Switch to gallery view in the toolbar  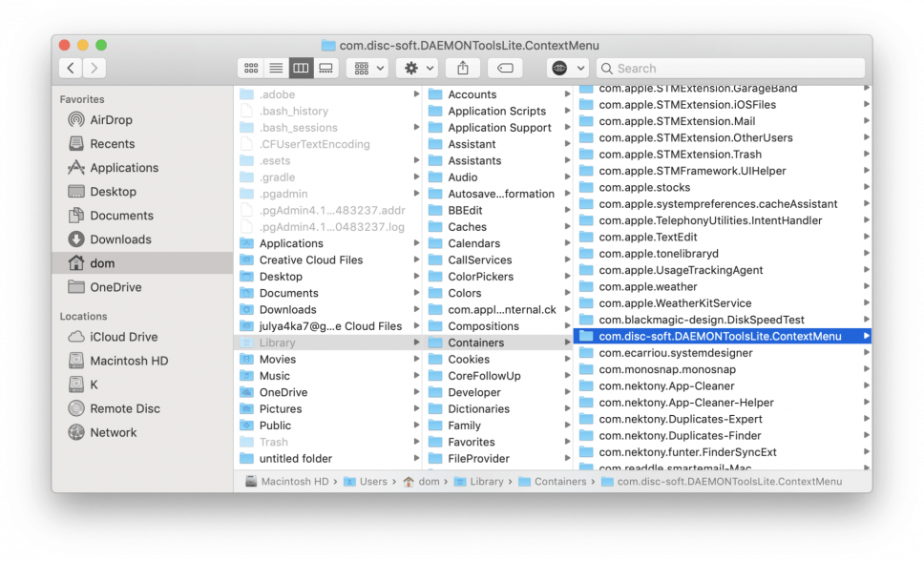325,68
